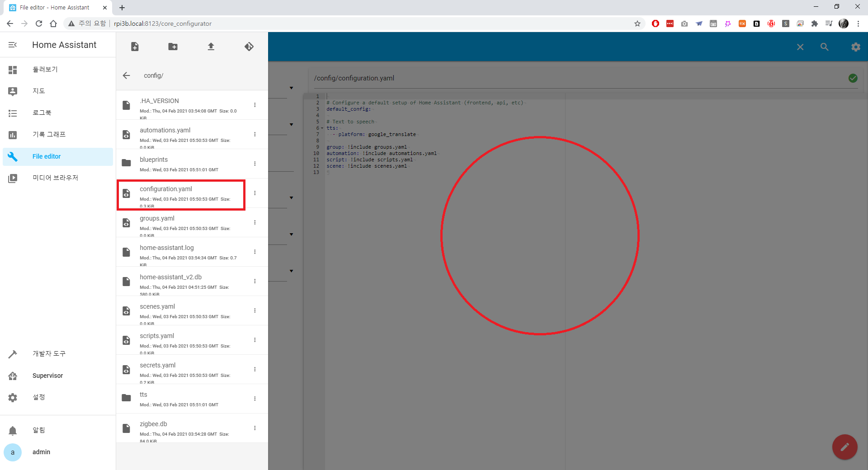Open the 기록 그래프 history page

58,135
